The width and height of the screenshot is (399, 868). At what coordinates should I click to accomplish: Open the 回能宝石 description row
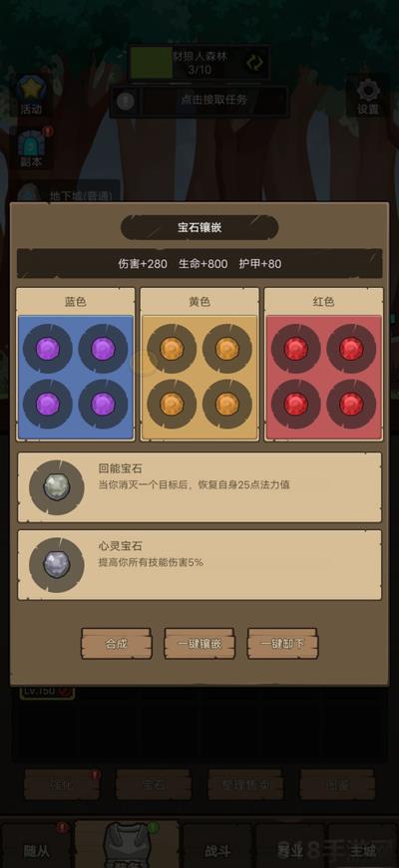pyautogui.click(x=199, y=487)
